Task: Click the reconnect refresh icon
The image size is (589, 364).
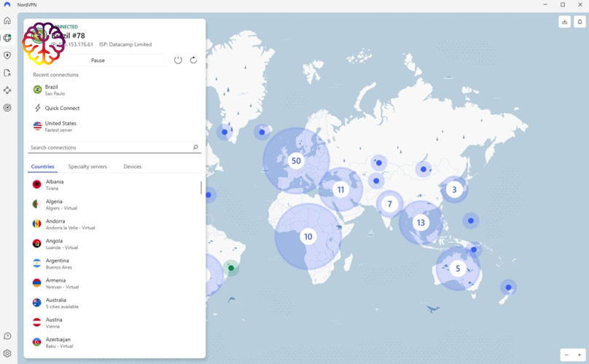Action: pyautogui.click(x=193, y=60)
